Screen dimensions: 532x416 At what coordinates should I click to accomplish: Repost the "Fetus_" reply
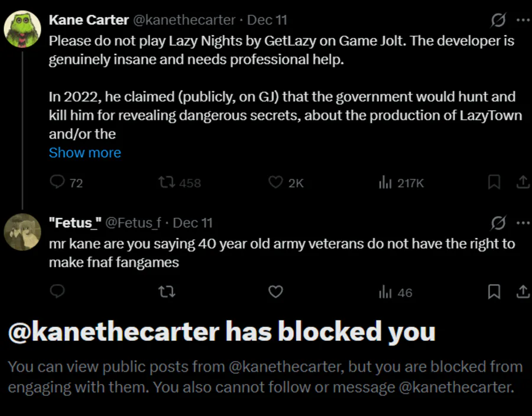point(167,292)
